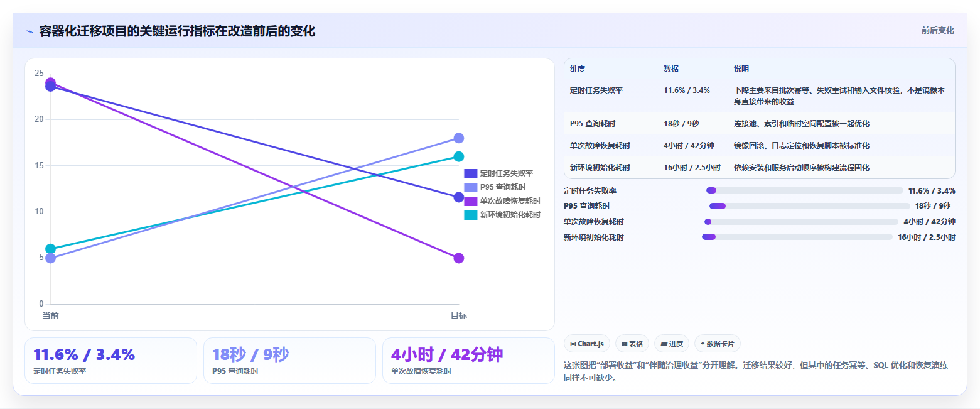Image resolution: width=980 pixels, height=409 pixels.
Task: Click the icon inside 表格 chip
Action: tap(625, 344)
